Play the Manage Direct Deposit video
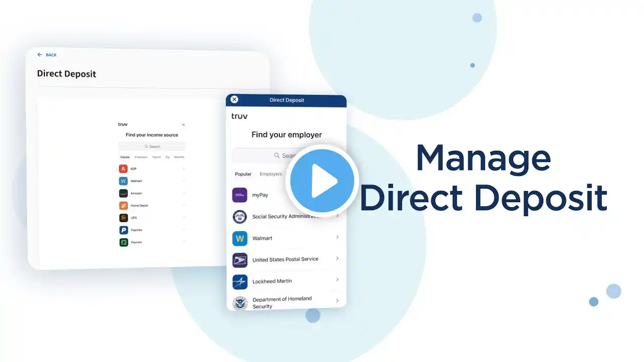Image resolution: width=644 pixels, height=362 pixels. pos(322,181)
